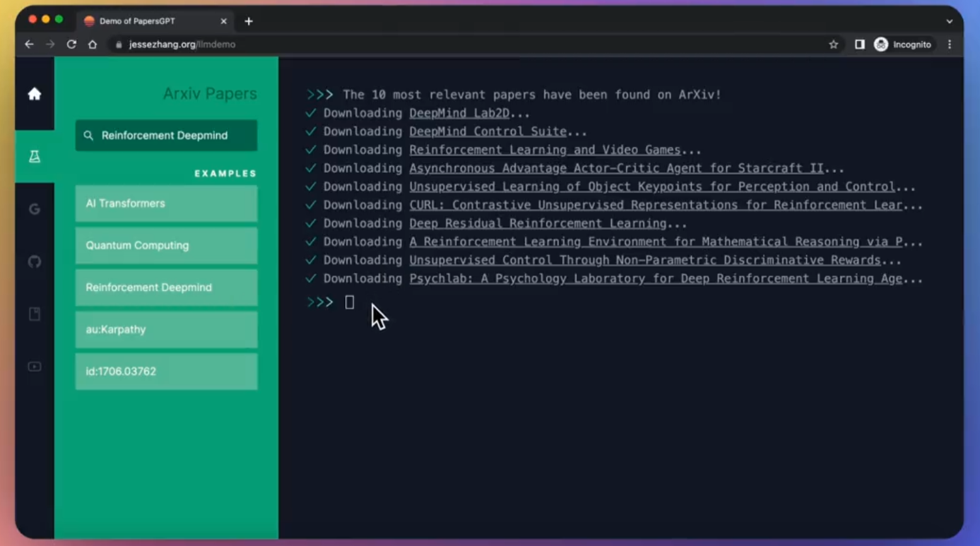The width and height of the screenshot is (980, 546).
Task: Click the search magnifier icon in Arxiv search box
Action: click(x=88, y=135)
